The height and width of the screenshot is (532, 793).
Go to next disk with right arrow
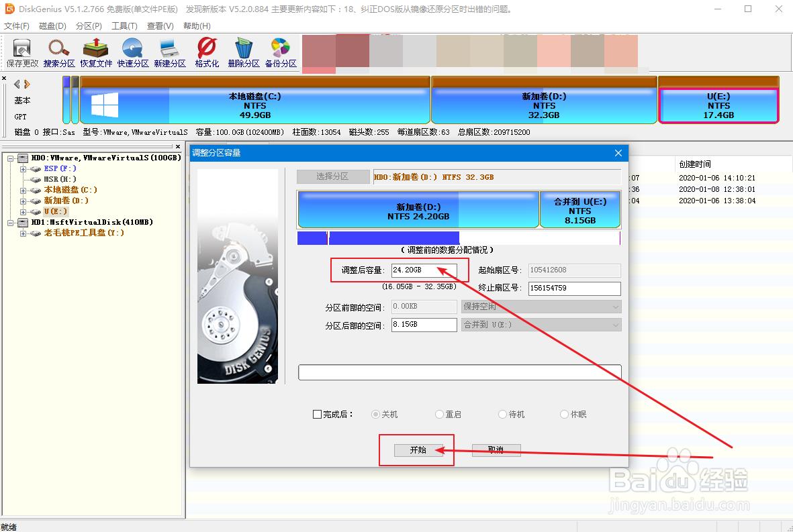(x=28, y=84)
